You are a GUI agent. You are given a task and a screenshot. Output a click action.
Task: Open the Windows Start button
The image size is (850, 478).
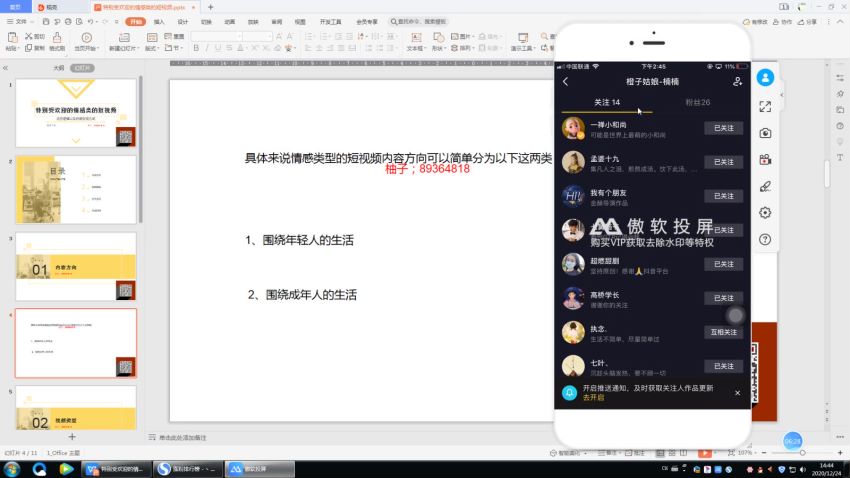coord(12,469)
